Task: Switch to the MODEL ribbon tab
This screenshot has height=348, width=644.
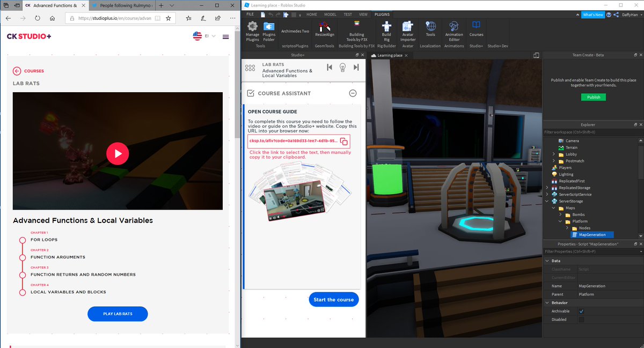Action: [330, 14]
